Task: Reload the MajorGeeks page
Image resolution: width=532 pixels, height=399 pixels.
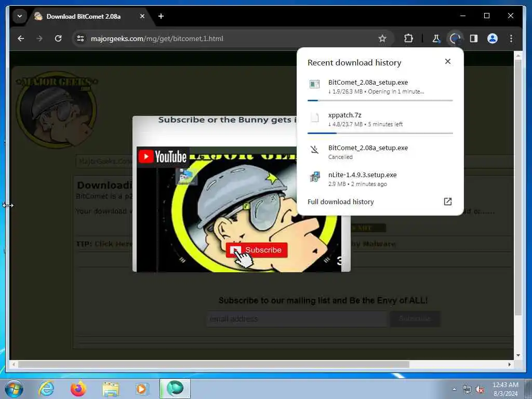Action: (x=58, y=38)
